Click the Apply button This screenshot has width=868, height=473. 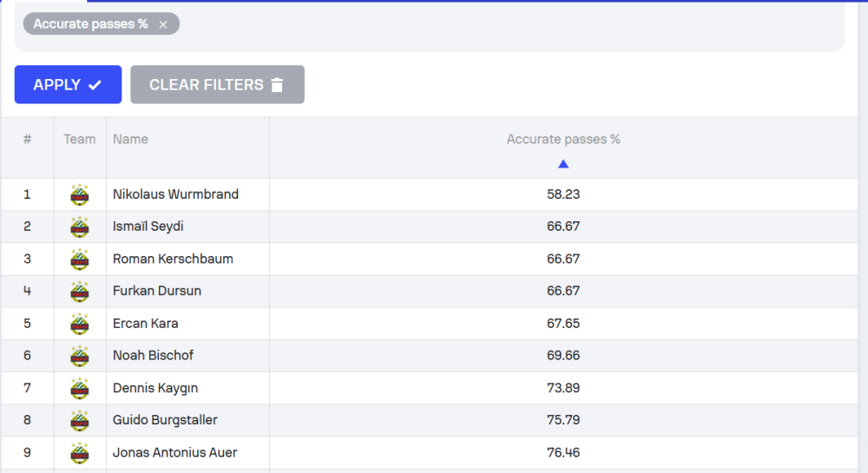point(68,85)
